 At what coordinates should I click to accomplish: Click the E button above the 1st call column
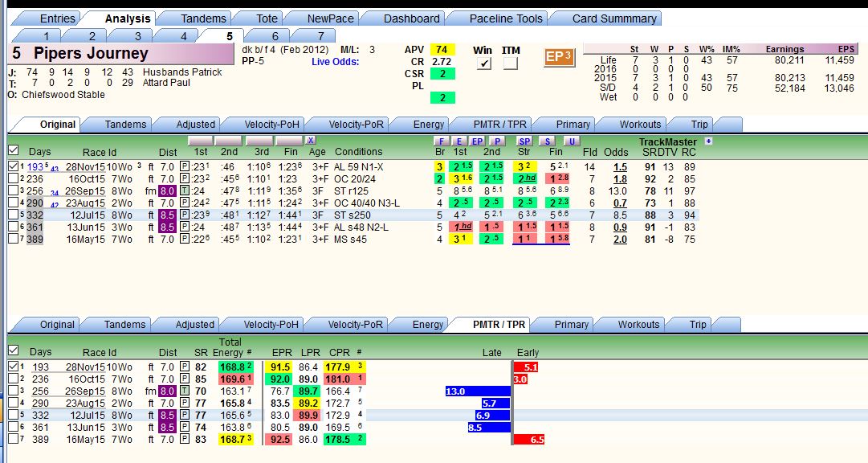pos(459,141)
